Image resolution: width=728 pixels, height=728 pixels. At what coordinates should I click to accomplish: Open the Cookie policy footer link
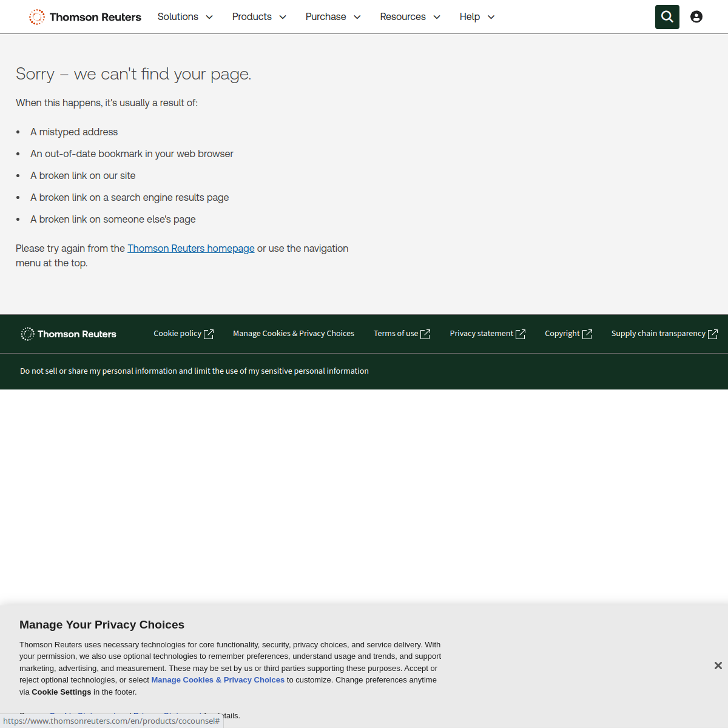click(177, 333)
